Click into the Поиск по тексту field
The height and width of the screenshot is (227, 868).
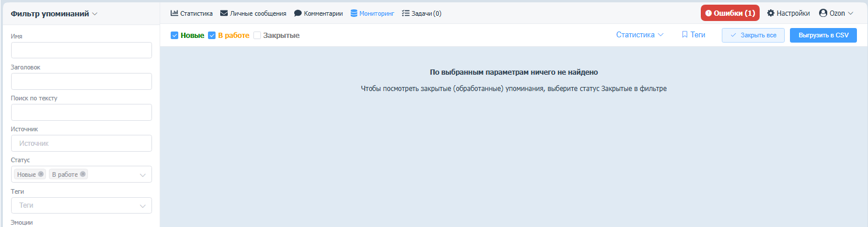[x=82, y=112]
